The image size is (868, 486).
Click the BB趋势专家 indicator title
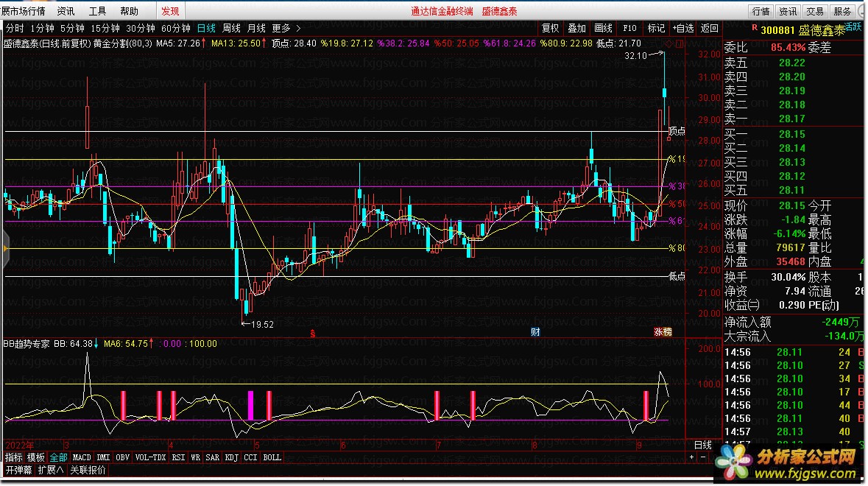(x=27, y=344)
